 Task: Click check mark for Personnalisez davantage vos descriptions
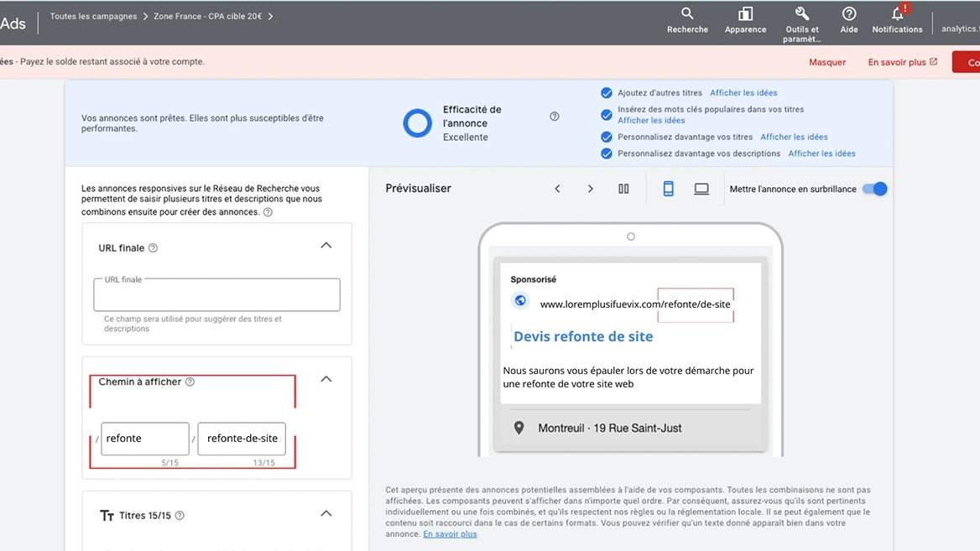[607, 153]
